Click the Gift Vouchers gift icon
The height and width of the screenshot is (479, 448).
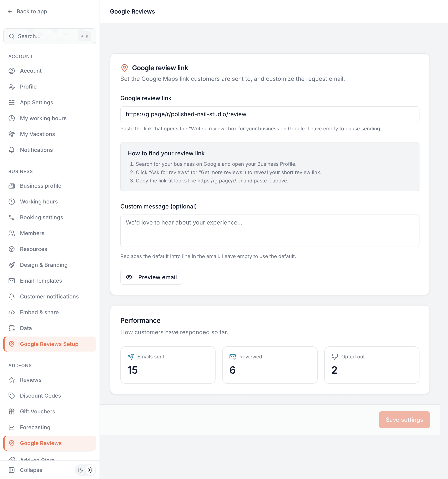pos(12,411)
